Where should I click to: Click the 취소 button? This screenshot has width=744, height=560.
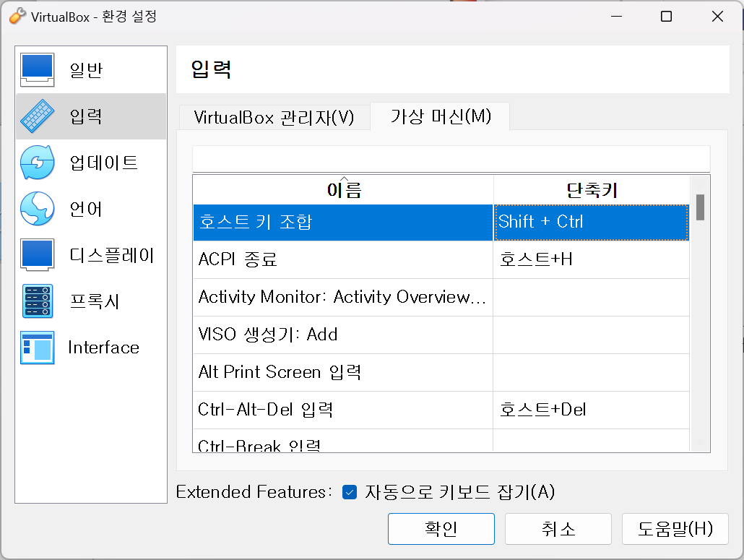click(558, 529)
